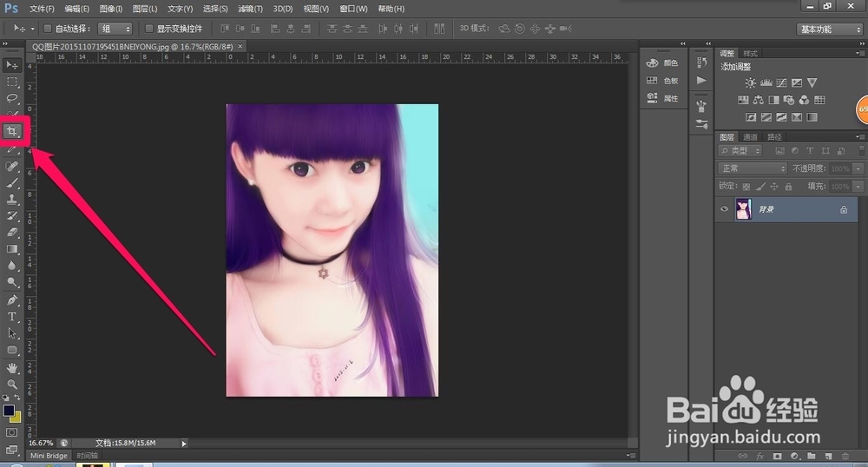Select the Crop tool
The width and height of the screenshot is (868, 467).
pos(11,131)
